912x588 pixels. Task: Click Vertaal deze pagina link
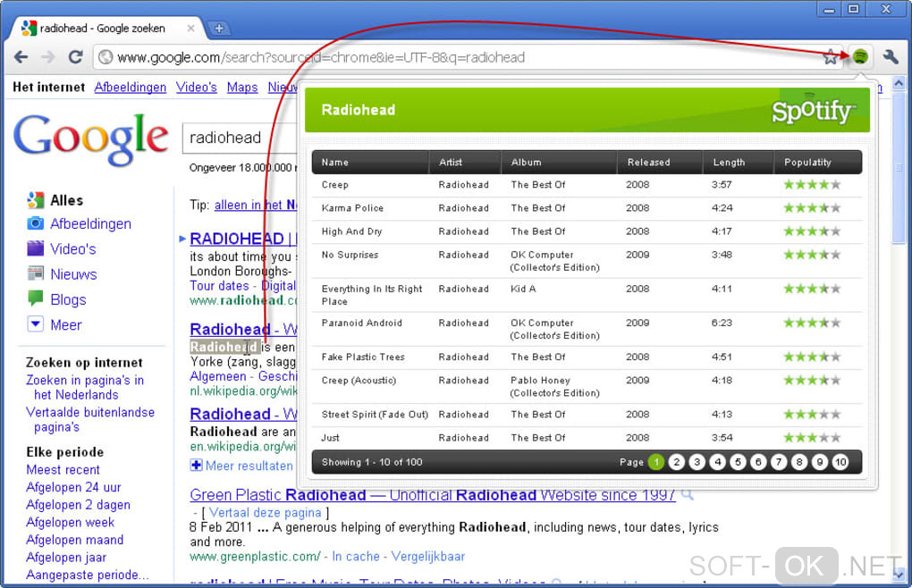(x=265, y=512)
